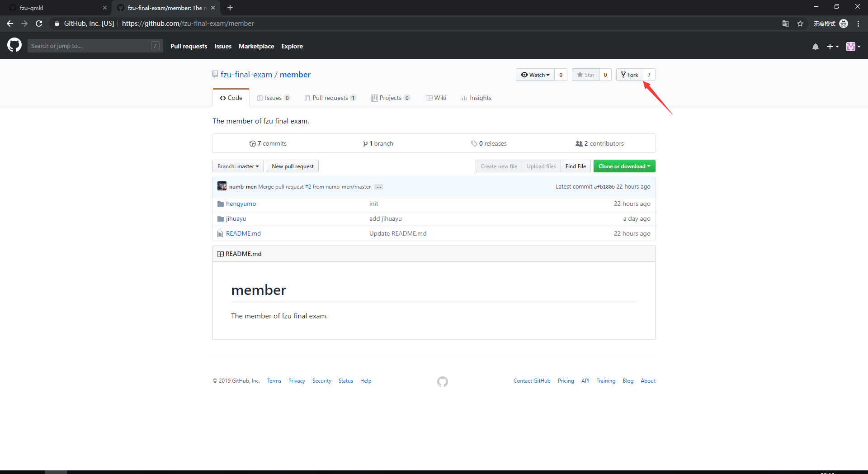View the 7 forks count

[x=649, y=75]
